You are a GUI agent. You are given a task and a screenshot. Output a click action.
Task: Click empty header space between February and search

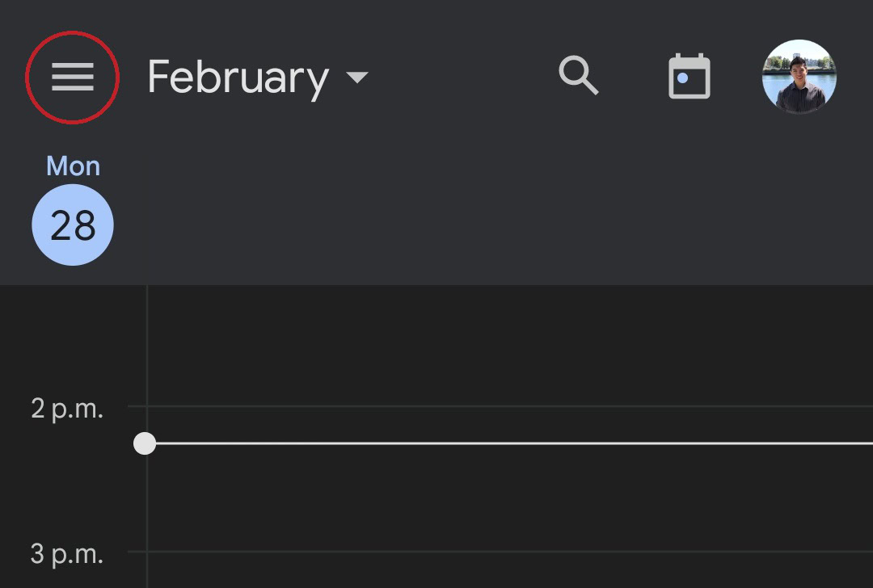pyautogui.click(x=461, y=78)
